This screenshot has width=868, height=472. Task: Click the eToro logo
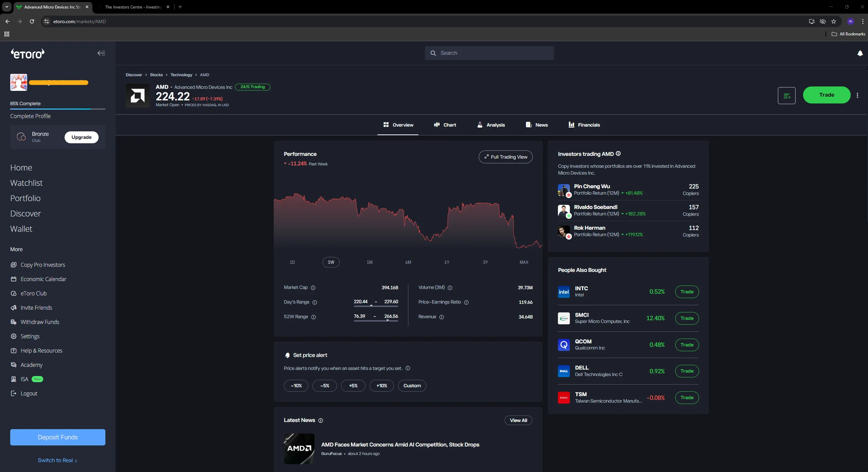tap(27, 53)
